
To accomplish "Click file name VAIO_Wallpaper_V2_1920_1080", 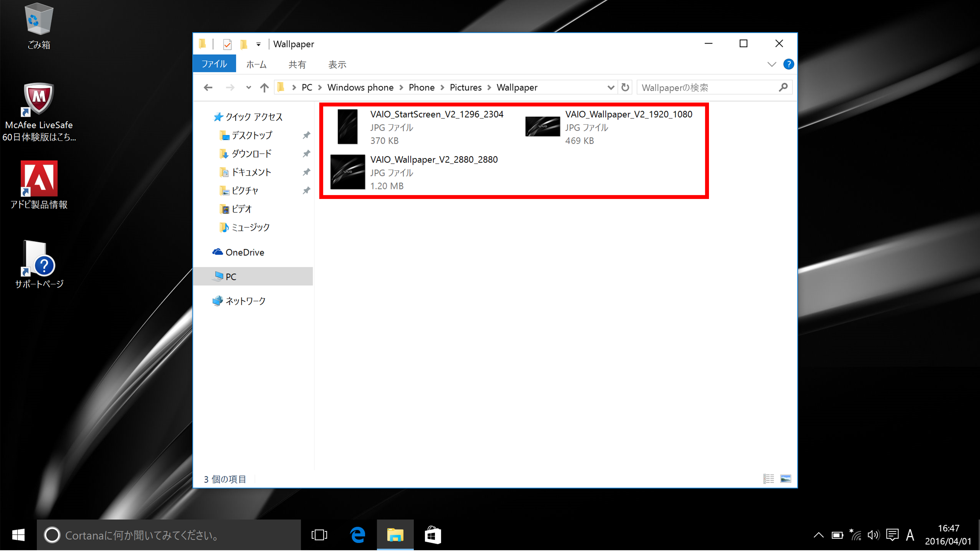I will click(x=629, y=114).
